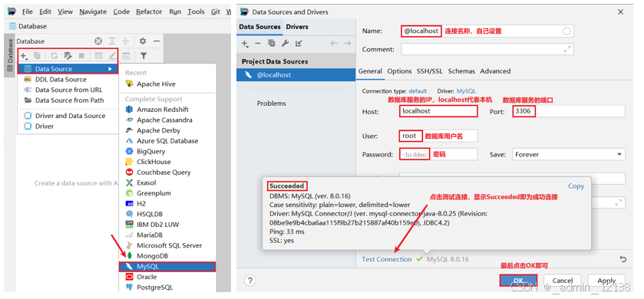Click the remove (−) icon in Data Sources dialog
The height and width of the screenshot is (299, 644).
[x=258, y=44]
